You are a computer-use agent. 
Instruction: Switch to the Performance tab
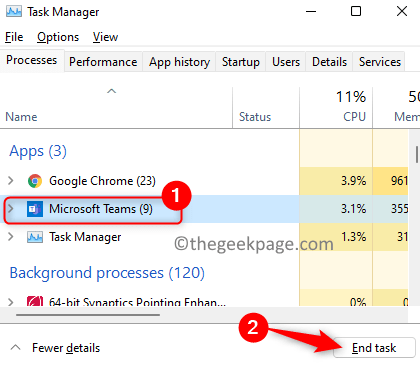(x=103, y=62)
